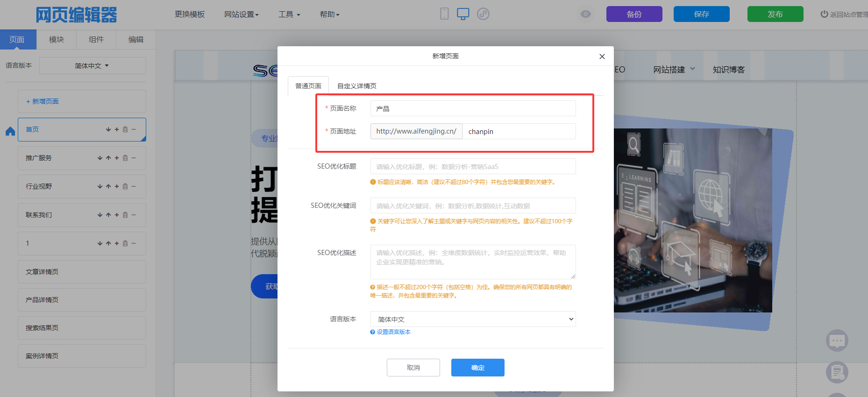Switch to mobile phone preview
This screenshot has width=868, height=397.
click(444, 14)
